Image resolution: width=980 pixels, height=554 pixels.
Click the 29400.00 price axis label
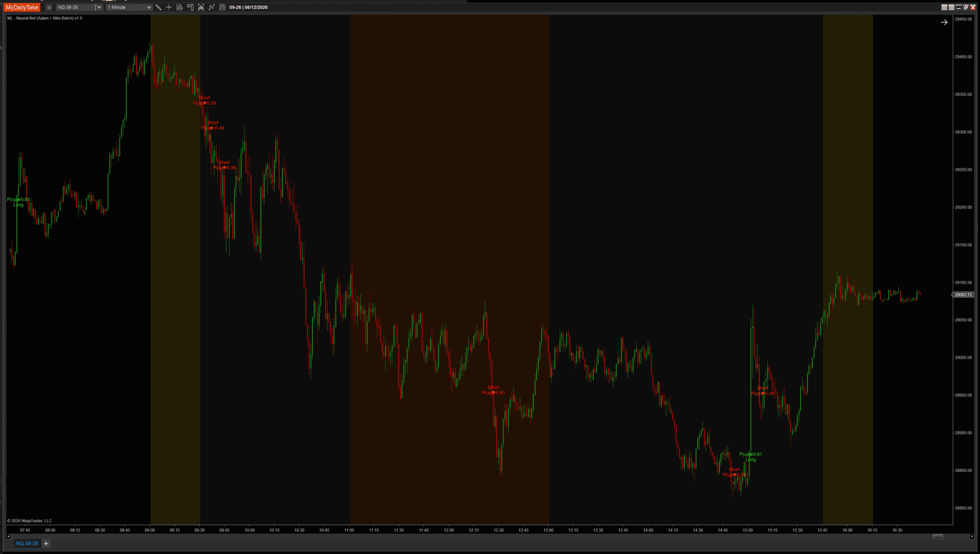click(x=963, y=57)
